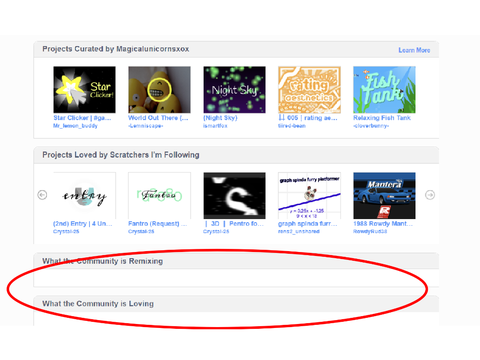Visit the tired-bean author link
Image resolution: width=480 pixels, height=360 pixels.
[x=292, y=126]
